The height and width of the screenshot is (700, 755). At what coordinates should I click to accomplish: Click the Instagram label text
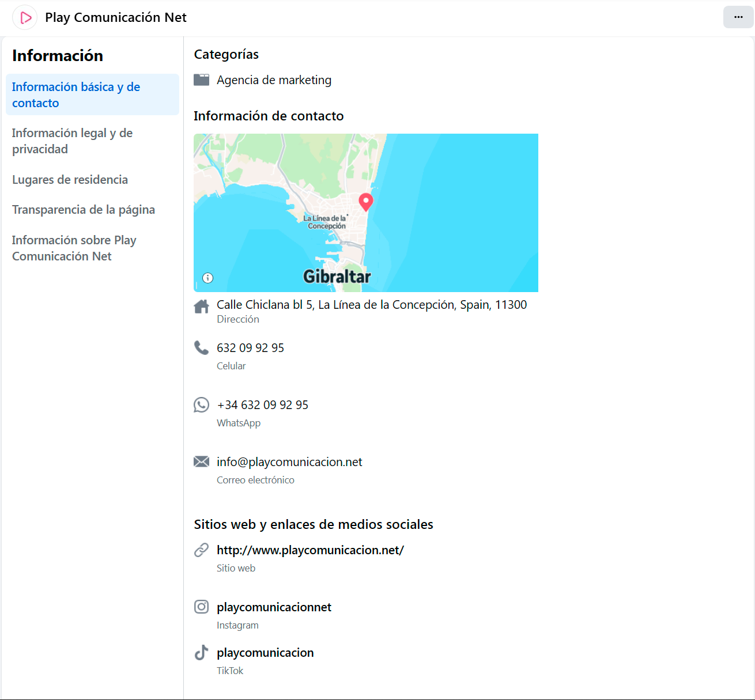[237, 625]
